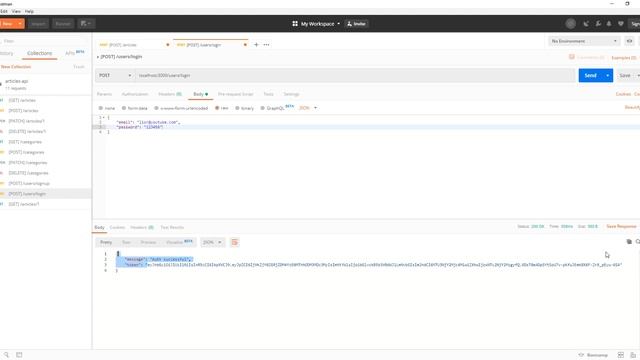Screen dimensions: 640x360
Task: Click the Invite button
Action: [356, 24]
